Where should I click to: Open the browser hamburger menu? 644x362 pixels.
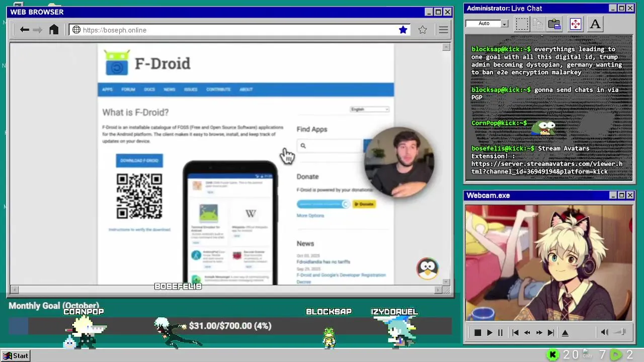443,30
